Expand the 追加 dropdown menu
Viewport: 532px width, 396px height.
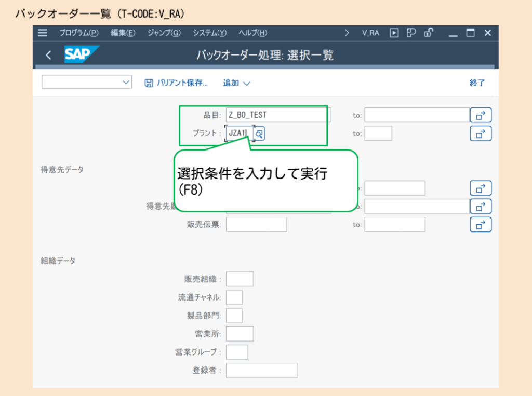[x=236, y=83]
